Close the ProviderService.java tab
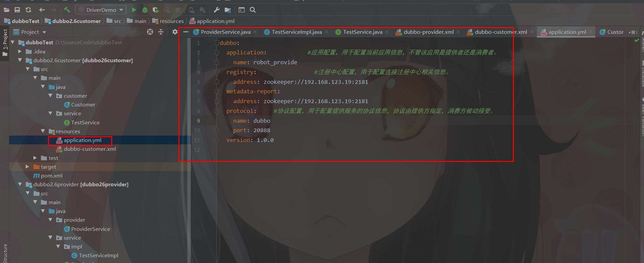644x263 pixels. click(255, 32)
